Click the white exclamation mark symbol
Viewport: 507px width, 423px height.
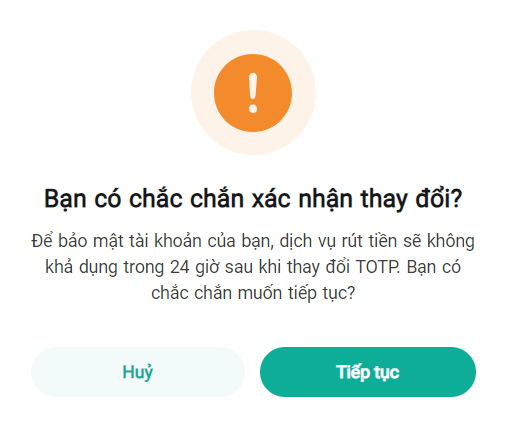pyautogui.click(x=253, y=93)
